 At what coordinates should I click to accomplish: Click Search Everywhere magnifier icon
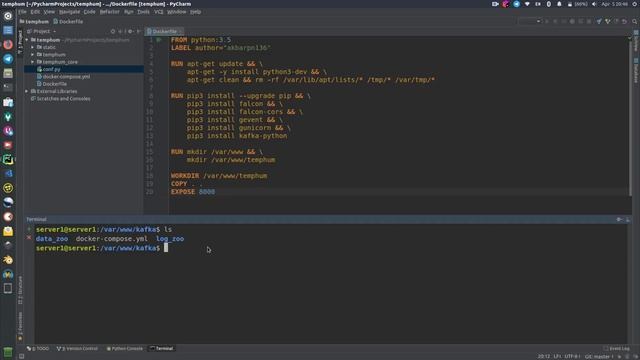coord(635,21)
